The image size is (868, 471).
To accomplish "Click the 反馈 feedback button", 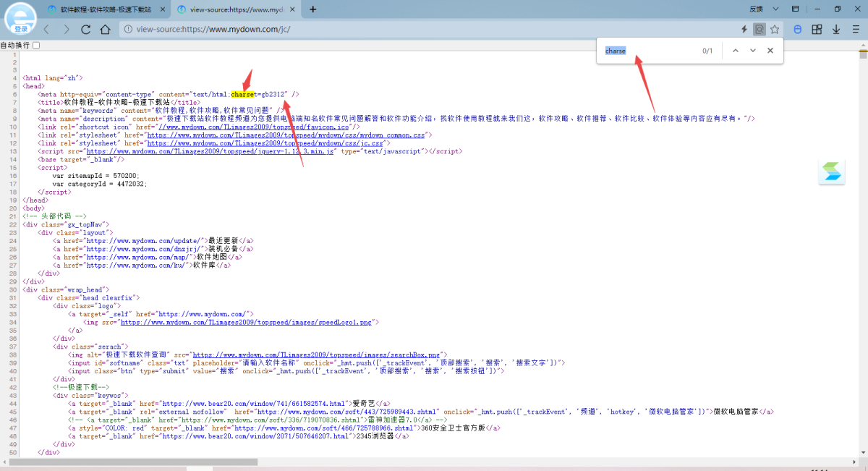I will tap(757, 9).
